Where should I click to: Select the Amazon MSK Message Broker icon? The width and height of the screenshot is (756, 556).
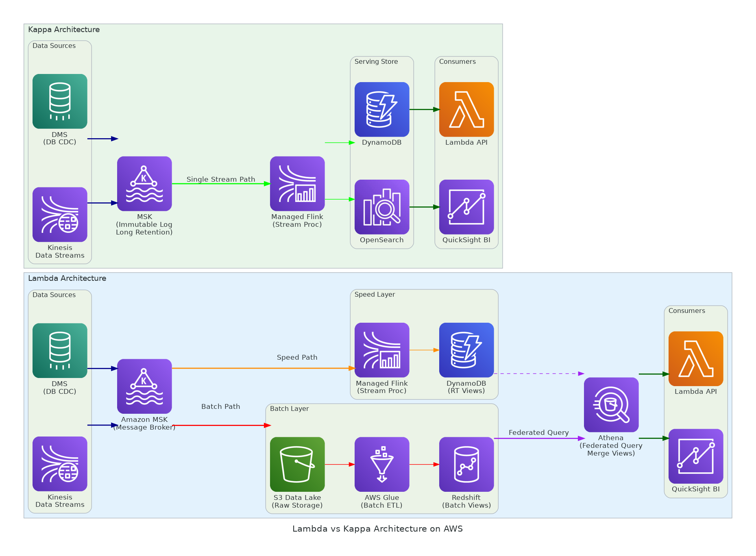click(x=144, y=385)
